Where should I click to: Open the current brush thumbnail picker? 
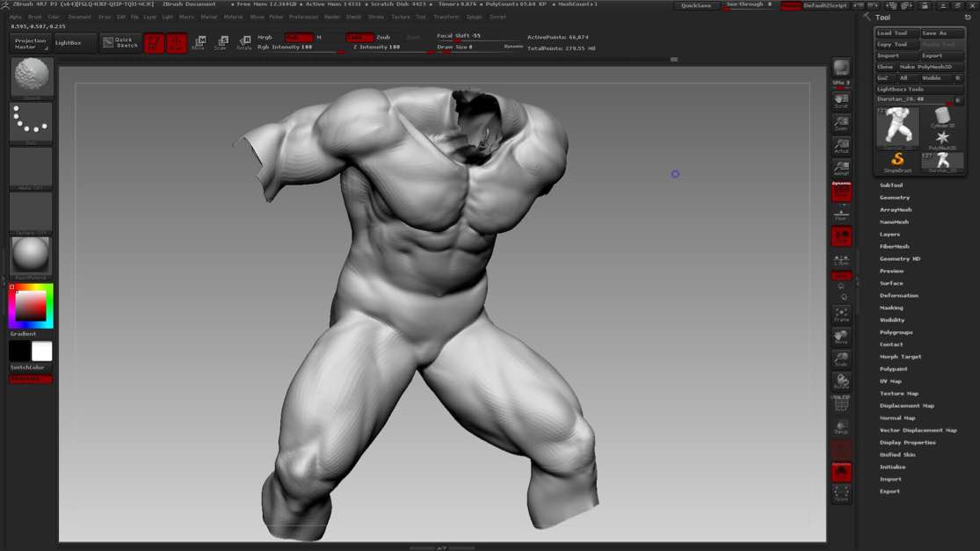click(x=32, y=77)
